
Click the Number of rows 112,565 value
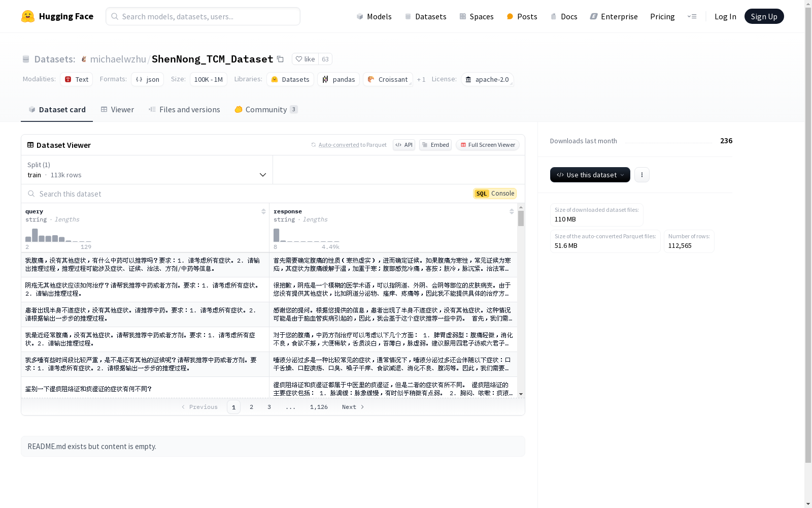[x=680, y=246]
